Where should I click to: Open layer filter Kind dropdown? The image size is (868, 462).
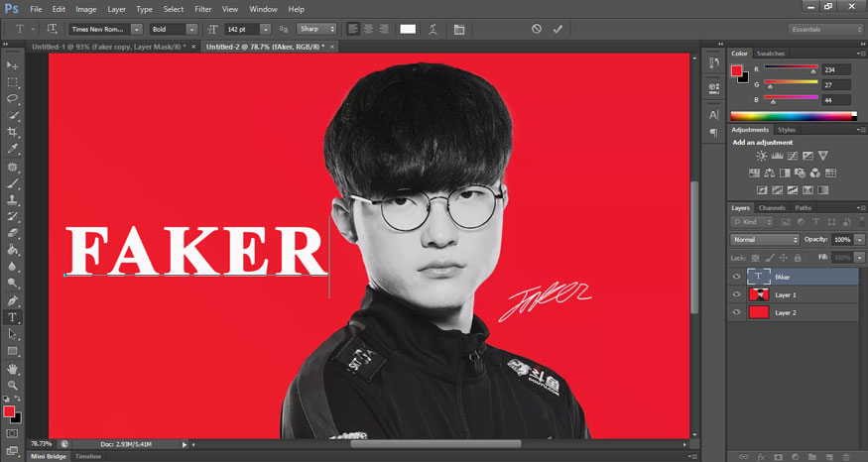pos(752,222)
